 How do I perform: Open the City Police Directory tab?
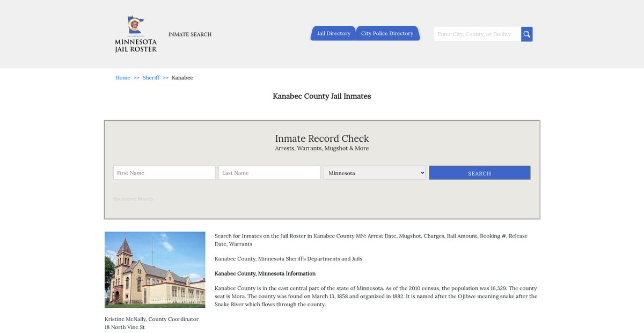click(387, 33)
